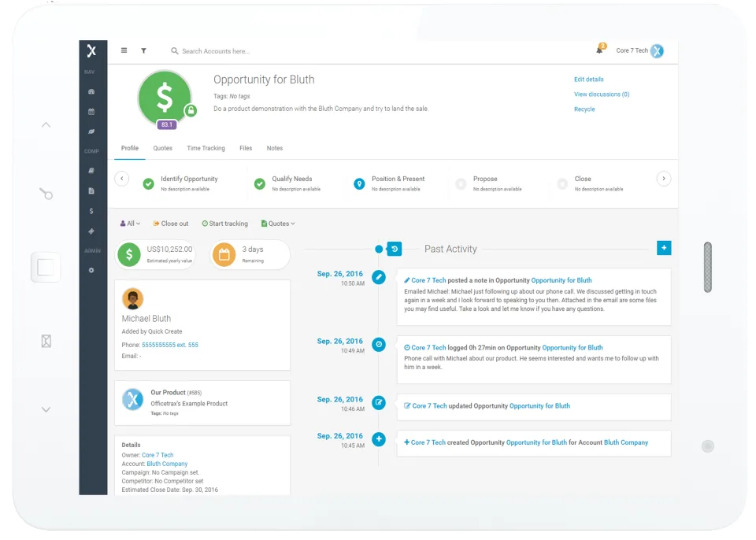Image resolution: width=756 pixels, height=540 pixels.
Task: Click the history icon beside Past Activity
Action: coord(395,250)
